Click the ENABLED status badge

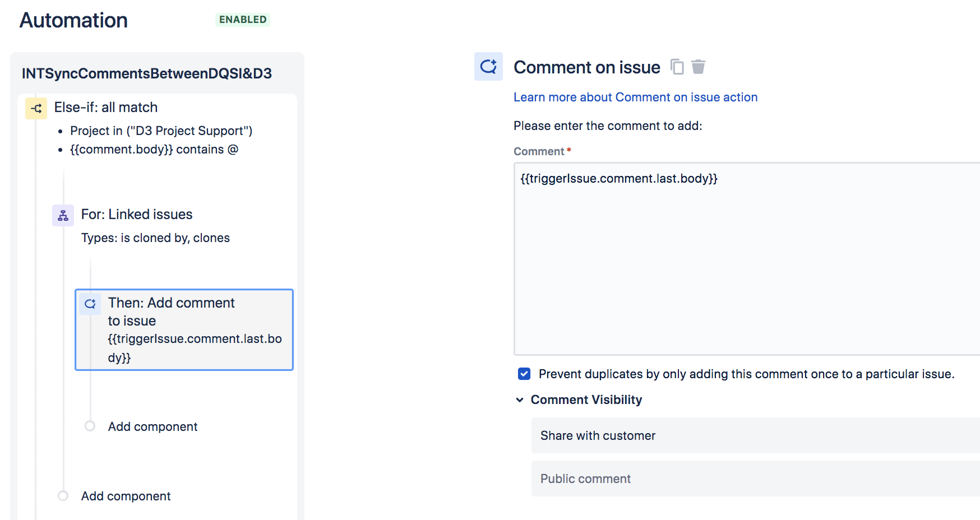pyautogui.click(x=243, y=19)
